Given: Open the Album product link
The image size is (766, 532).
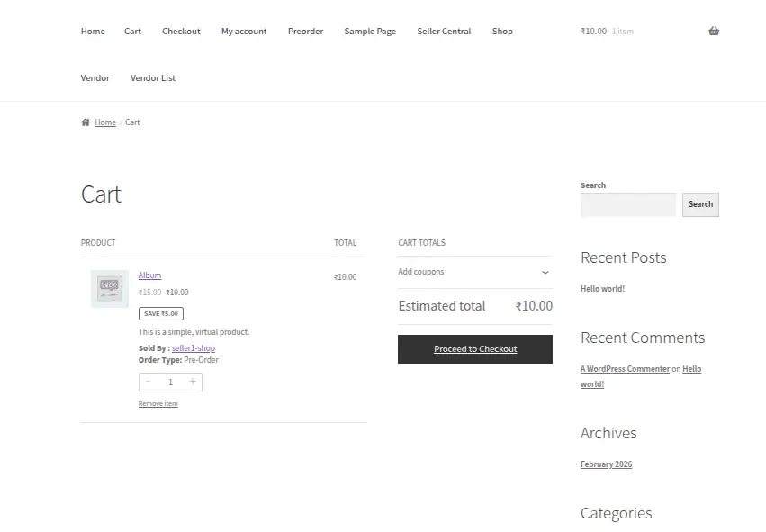Looking at the screenshot, I should click(149, 275).
